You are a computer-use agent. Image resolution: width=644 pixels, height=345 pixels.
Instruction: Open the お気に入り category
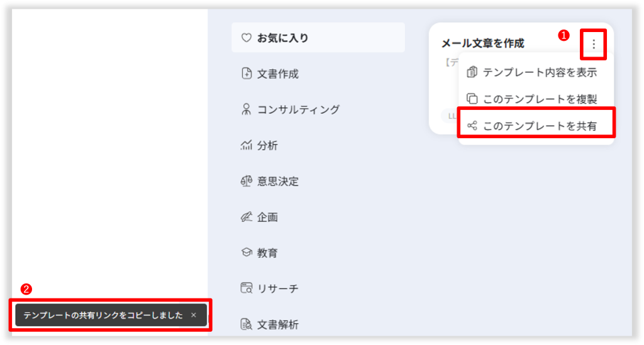(x=283, y=38)
